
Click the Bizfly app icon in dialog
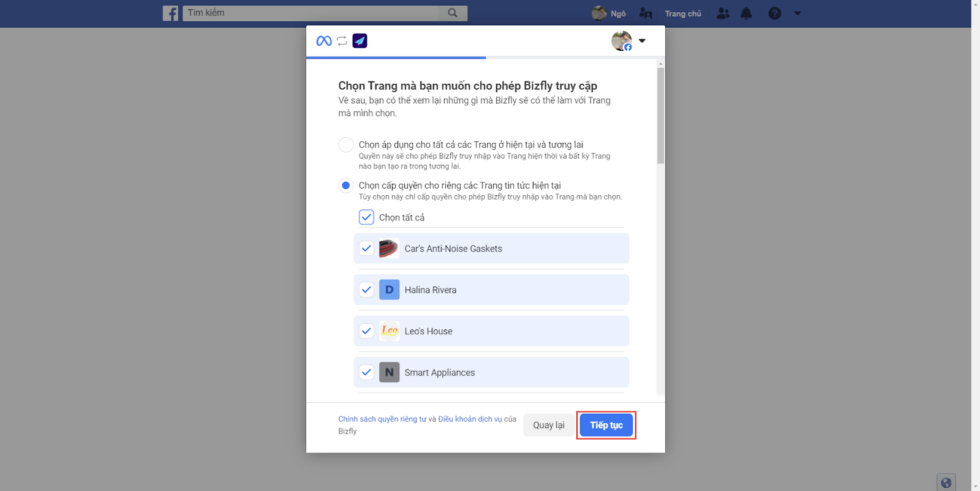[360, 41]
